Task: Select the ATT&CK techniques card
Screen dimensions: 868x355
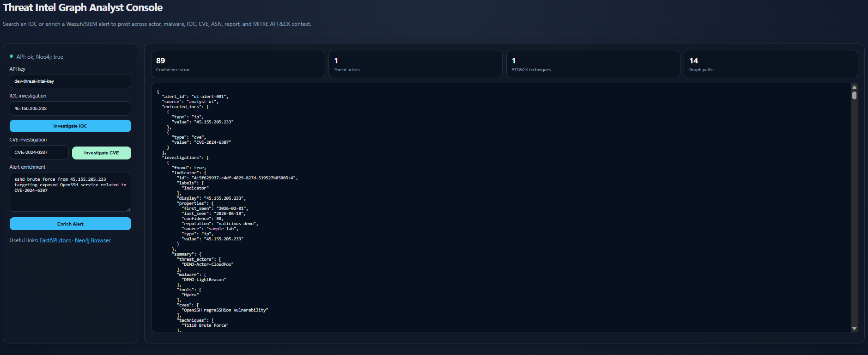Action: point(593,64)
